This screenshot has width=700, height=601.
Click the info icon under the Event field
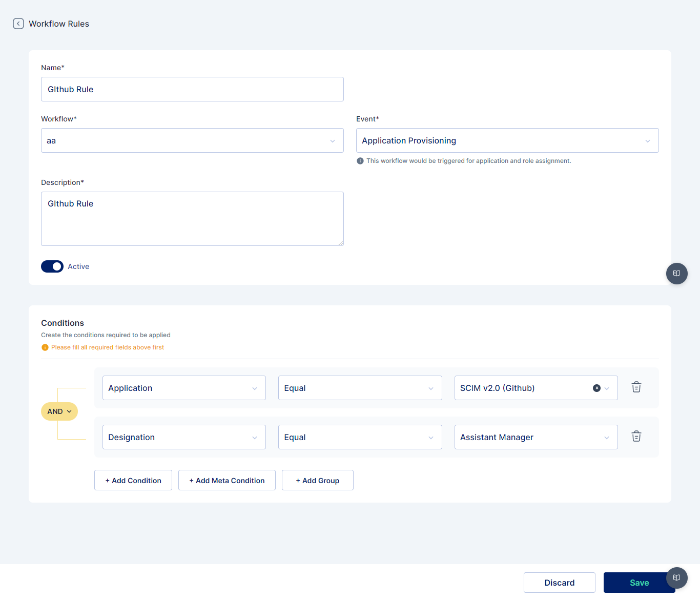(360, 161)
